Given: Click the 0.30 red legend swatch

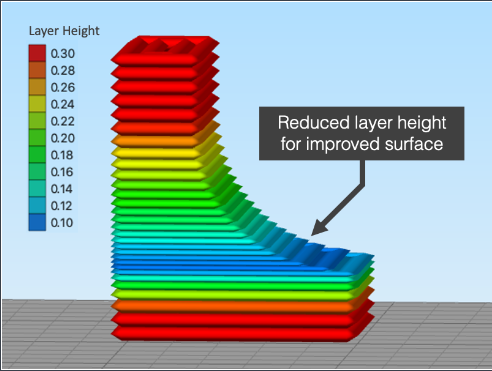Looking at the screenshot, I should tap(37, 53).
